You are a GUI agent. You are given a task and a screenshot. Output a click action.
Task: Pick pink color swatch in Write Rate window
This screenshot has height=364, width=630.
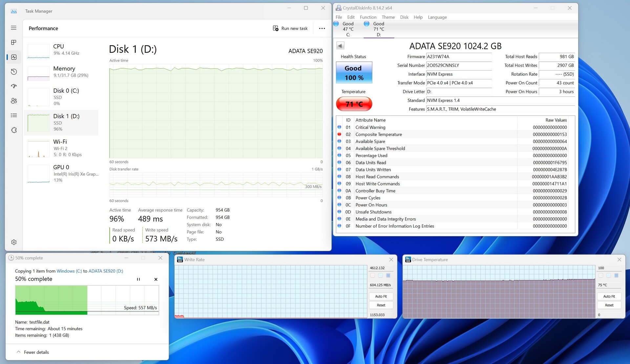[x=372, y=275]
